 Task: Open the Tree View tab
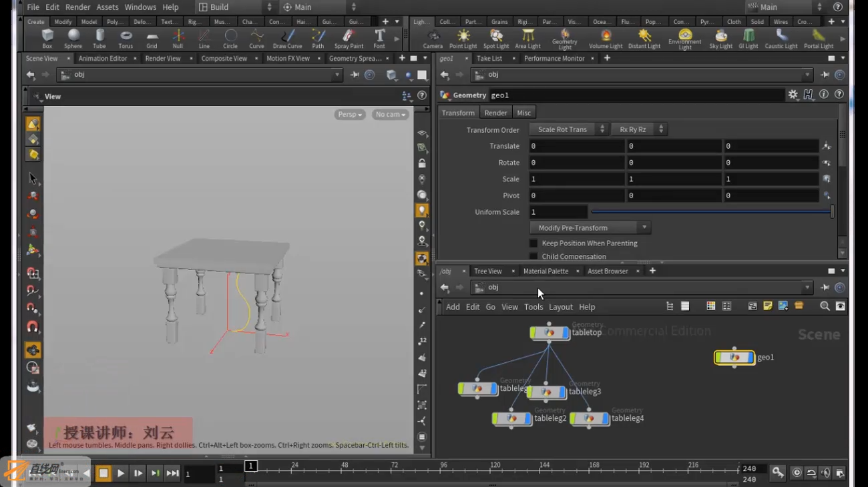487,272
